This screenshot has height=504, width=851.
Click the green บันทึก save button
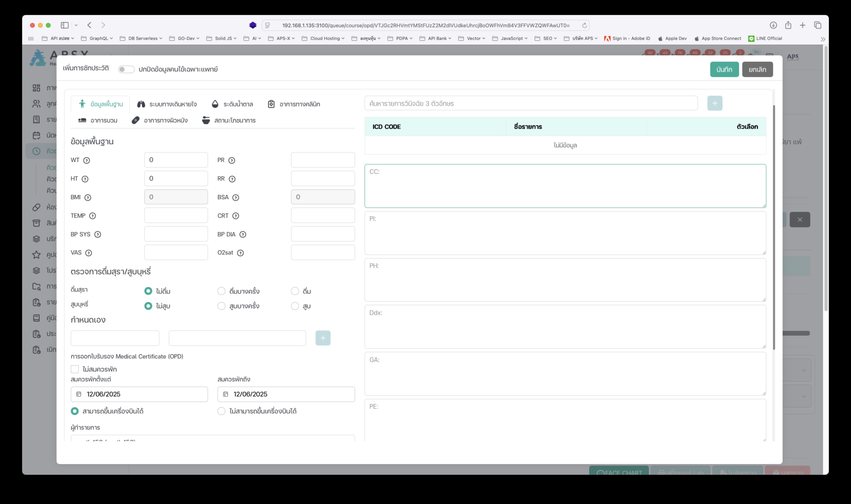724,69
